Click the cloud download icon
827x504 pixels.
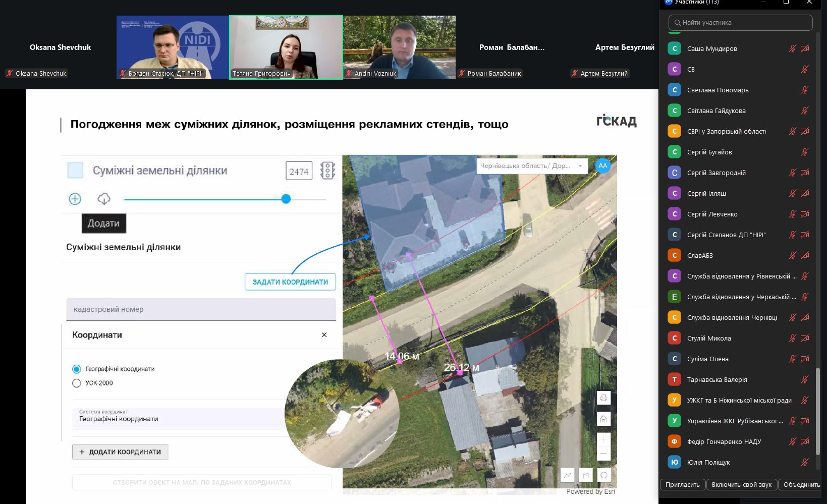104,199
